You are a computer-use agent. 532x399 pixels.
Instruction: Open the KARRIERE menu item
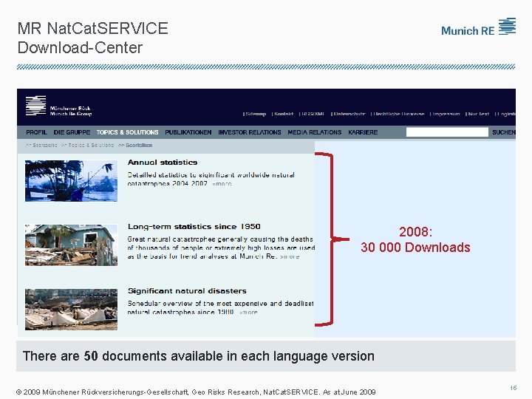pyautogui.click(x=363, y=132)
